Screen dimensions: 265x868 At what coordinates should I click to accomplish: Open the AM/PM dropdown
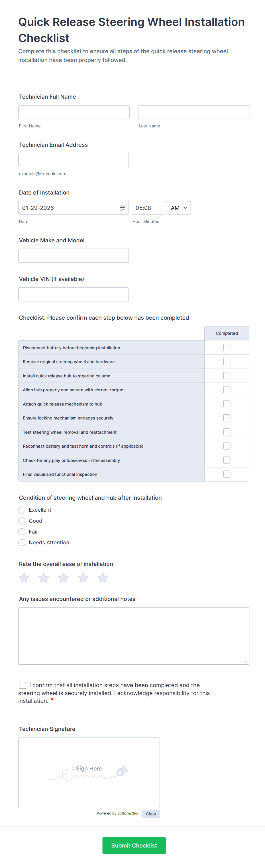click(x=179, y=208)
